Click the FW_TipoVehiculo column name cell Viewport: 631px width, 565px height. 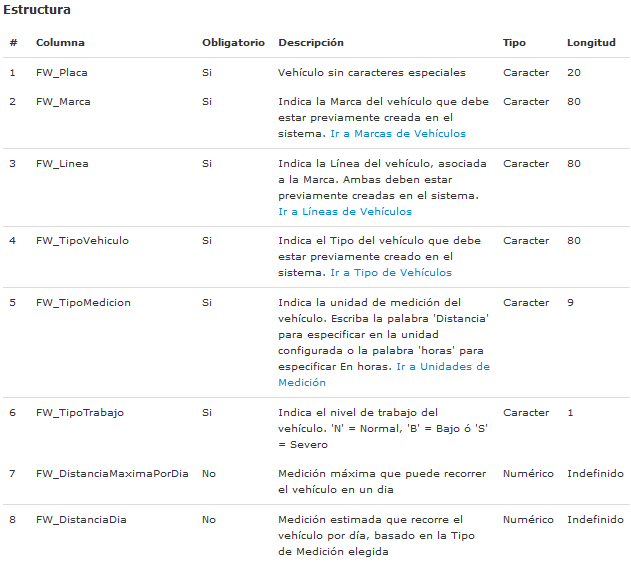pyautogui.click(x=82, y=240)
